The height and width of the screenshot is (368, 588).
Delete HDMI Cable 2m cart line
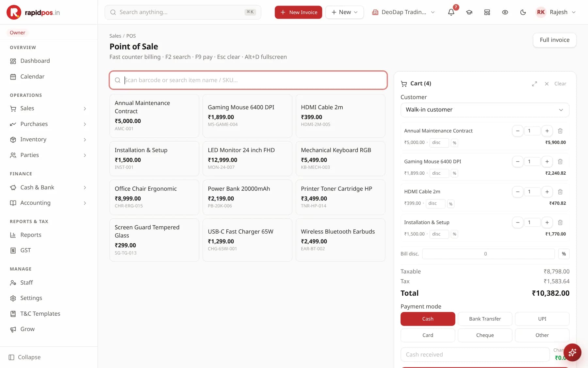click(560, 192)
